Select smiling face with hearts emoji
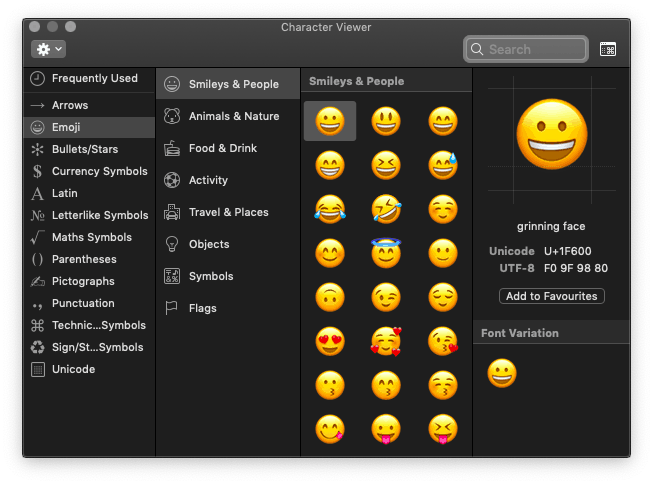This screenshot has height=484, width=653. 386,341
